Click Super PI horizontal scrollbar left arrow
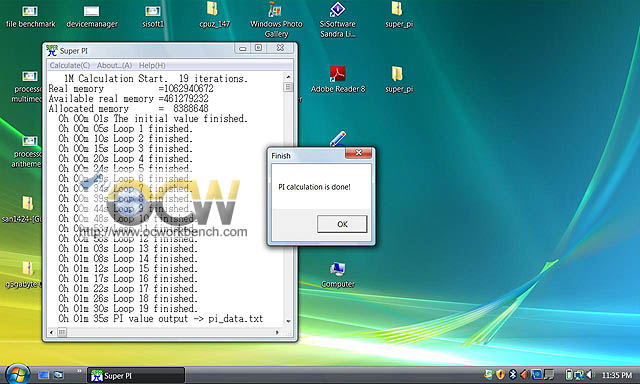 52,332
